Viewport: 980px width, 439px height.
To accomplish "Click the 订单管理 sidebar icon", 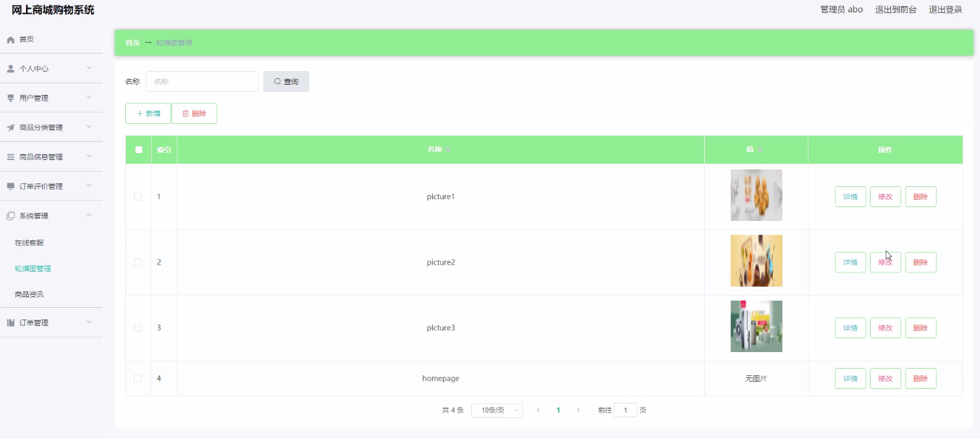I will [11, 323].
